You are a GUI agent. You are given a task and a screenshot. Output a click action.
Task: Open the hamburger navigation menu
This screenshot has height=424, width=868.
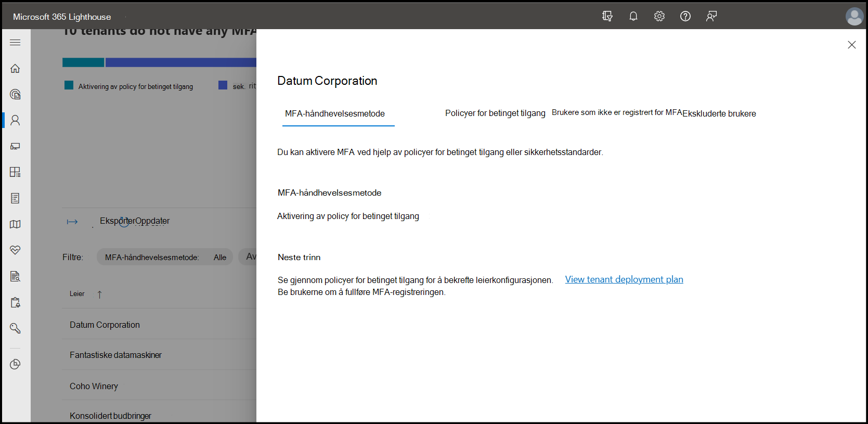(x=15, y=42)
